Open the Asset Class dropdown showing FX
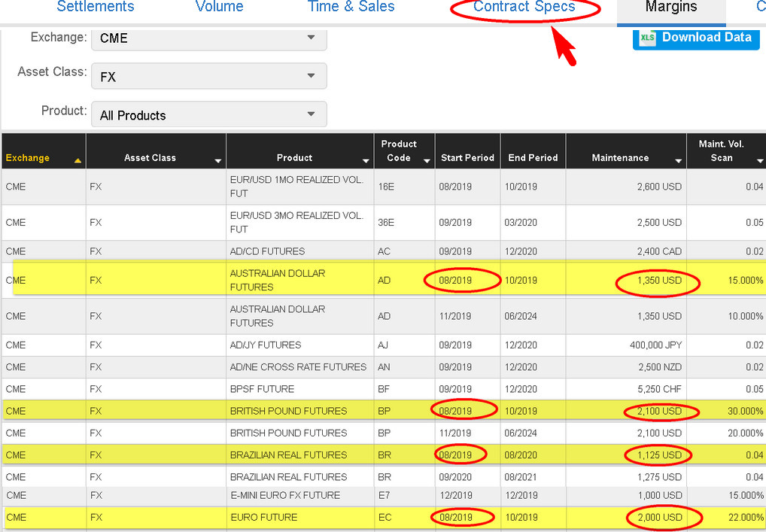The image size is (766, 532). (x=208, y=76)
